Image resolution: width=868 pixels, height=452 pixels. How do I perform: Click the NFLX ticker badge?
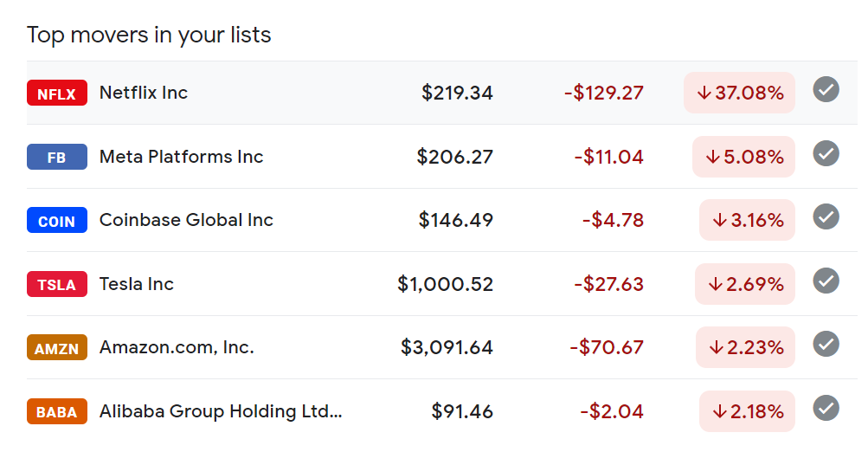[x=57, y=93]
